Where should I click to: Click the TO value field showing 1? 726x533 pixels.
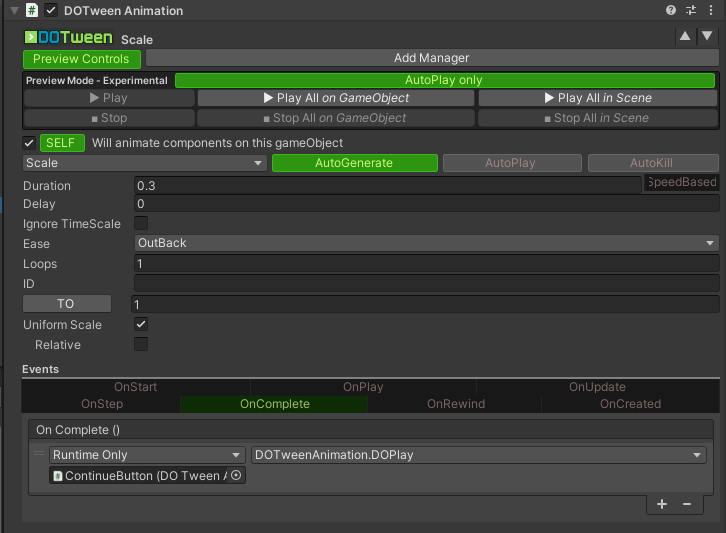pyautogui.click(x=425, y=304)
